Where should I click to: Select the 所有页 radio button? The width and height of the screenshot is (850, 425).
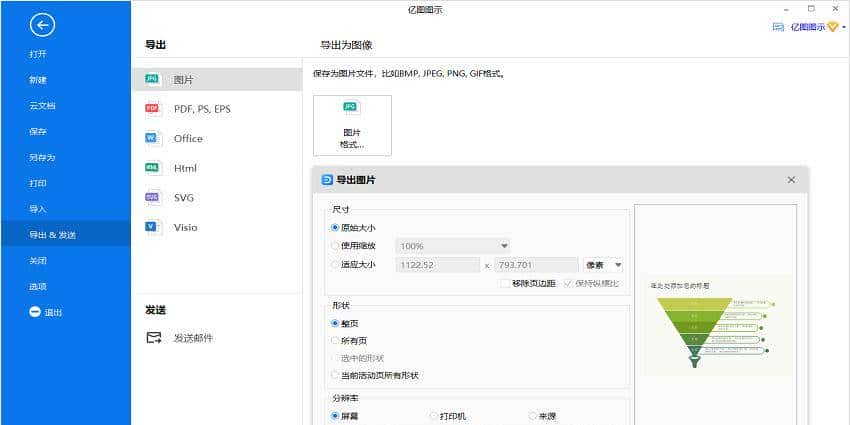(335, 340)
